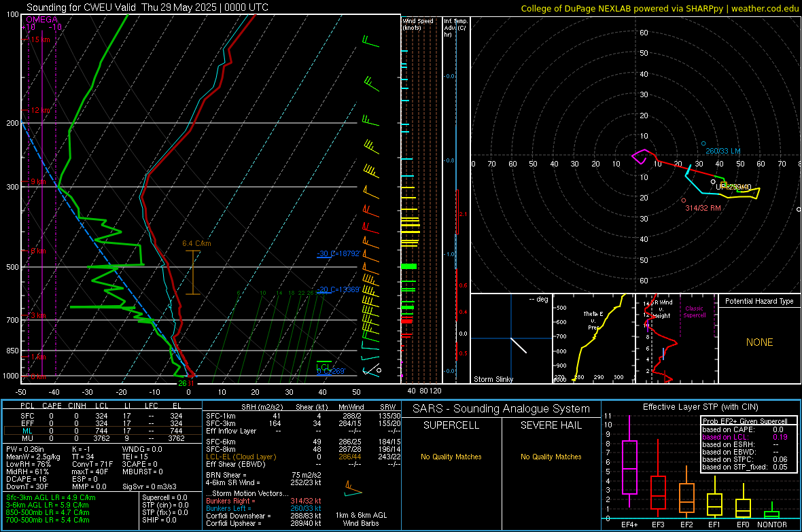The image size is (802, 532).
Task: Click the 'Potential Hazard Type' header
Action: click(x=759, y=301)
